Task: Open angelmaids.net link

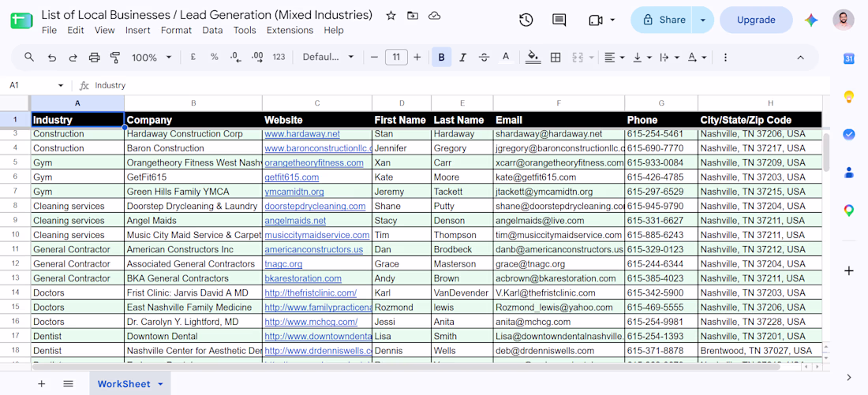Action: click(296, 220)
